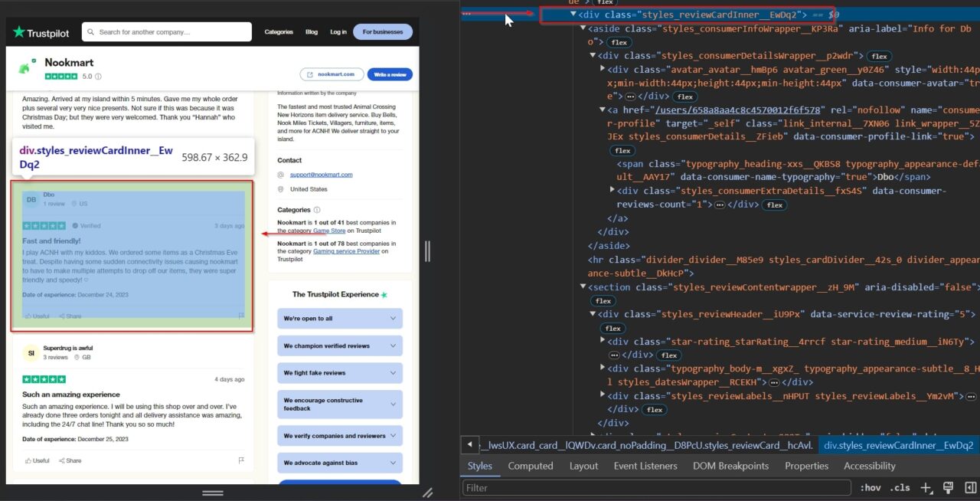Viewport: 980px width, 501px height.
Task: Select the Styles tab
Action: [x=480, y=466]
